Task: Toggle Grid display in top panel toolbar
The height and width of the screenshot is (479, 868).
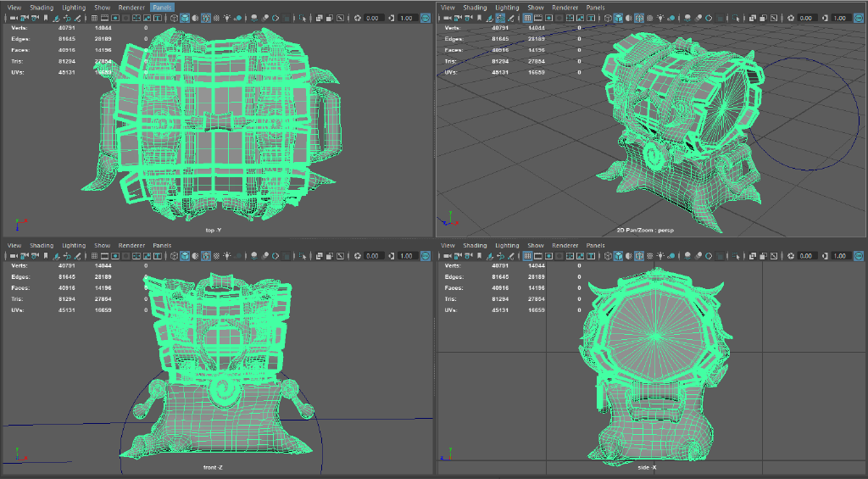Action: [x=94, y=18]
